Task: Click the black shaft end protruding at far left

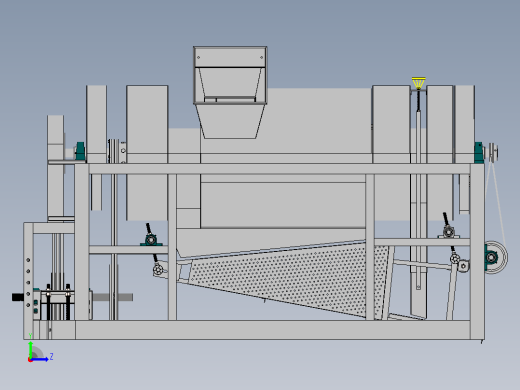Action: pyautogui.click(x=18, y=297)
